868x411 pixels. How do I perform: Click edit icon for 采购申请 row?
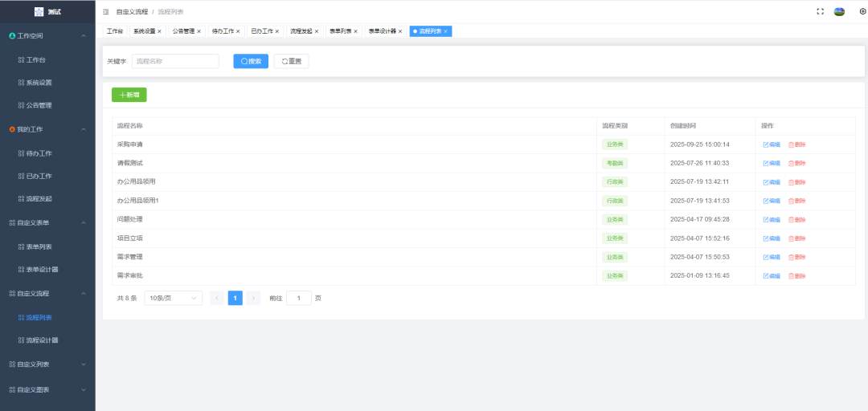click(771, 144)
